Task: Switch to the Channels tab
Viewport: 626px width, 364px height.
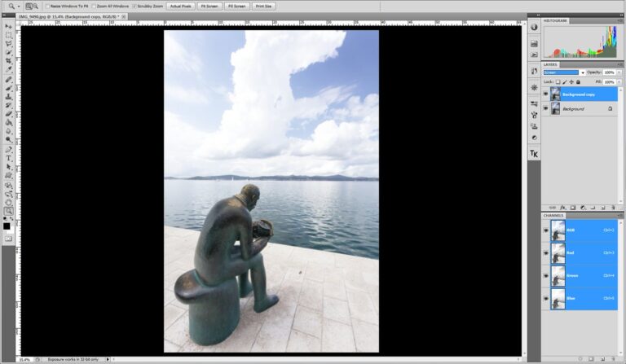Action: (553, 215)
